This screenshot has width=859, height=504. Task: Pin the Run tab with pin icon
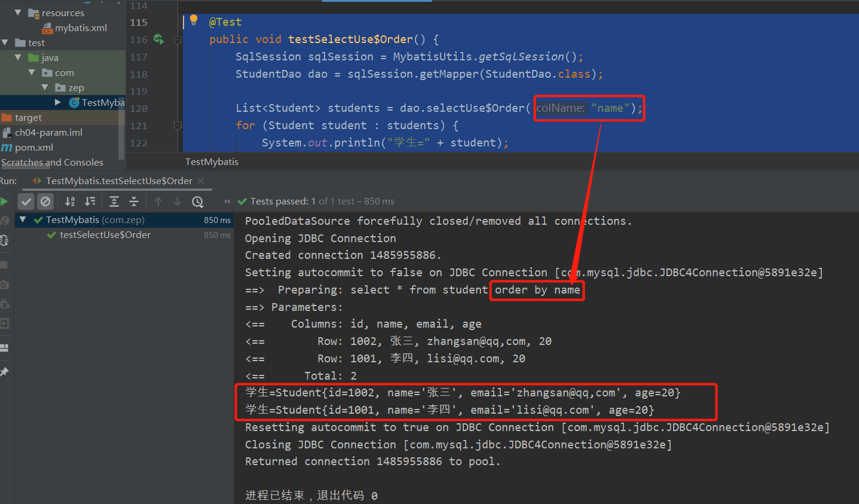pyautogui.click(x=4, y=372)
